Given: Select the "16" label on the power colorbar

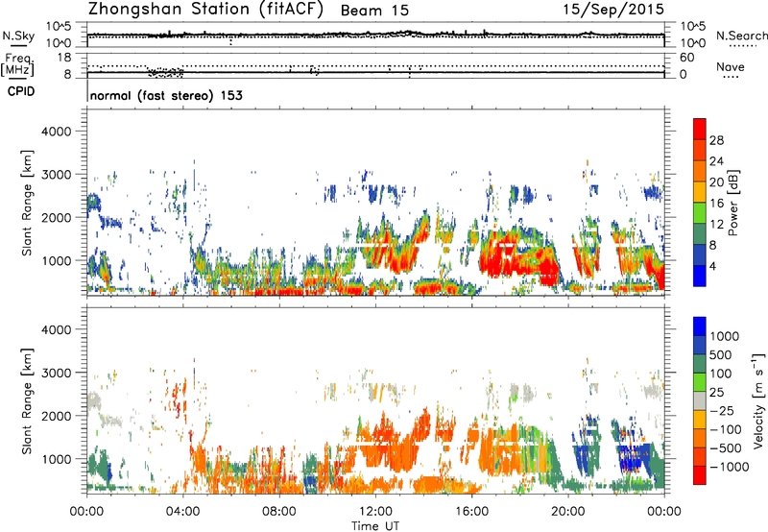Looking at the screenshot, I should pyautogui.click(x=716, y=204).
